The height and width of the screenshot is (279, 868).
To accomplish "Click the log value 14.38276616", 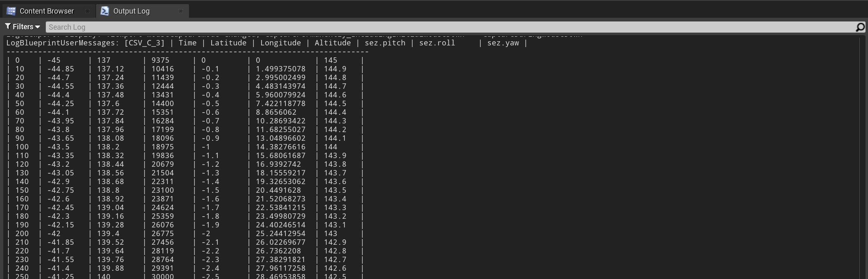I will [x=281, y=147].
